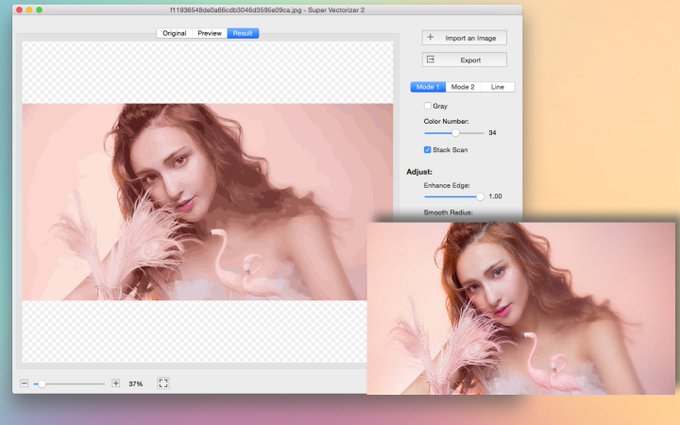Choose the Line mode
Image resolution: width=680 pixels, height=425 pixels.
click(x=497, y=87)
